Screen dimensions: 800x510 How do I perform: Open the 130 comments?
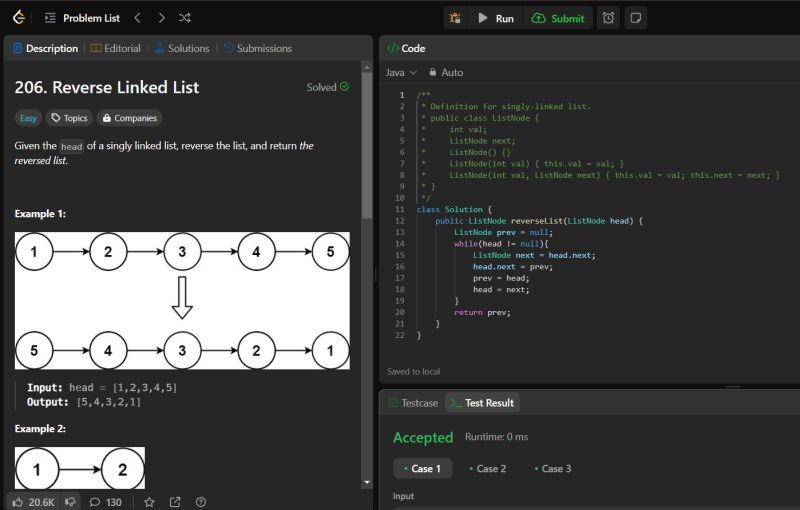(x=106, y=502)
